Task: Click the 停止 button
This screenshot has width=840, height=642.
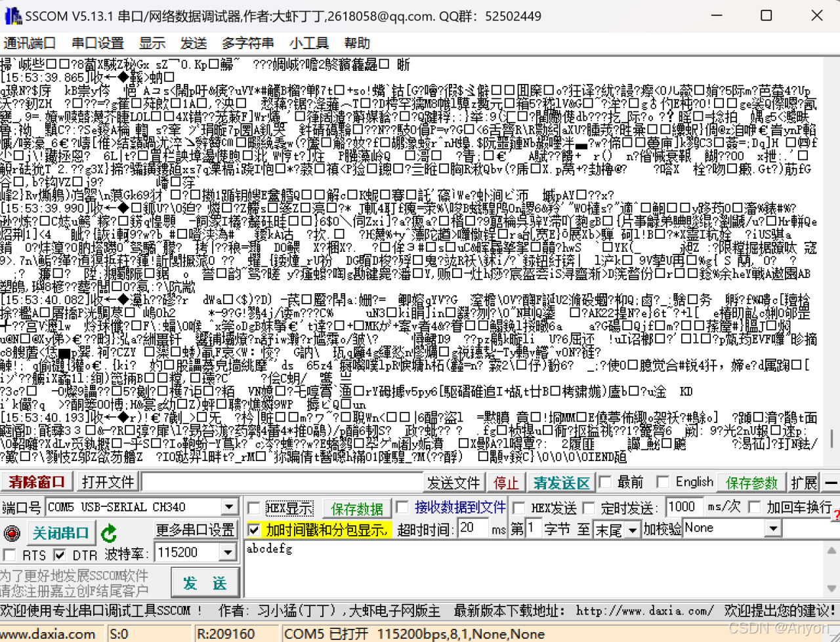Action: [505, 483]
